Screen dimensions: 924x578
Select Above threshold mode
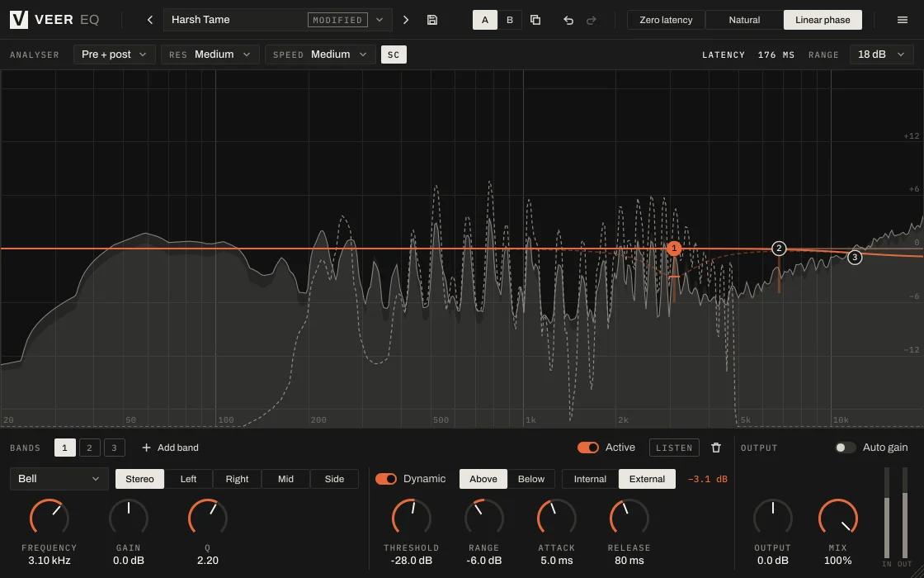tap(483, 479)
